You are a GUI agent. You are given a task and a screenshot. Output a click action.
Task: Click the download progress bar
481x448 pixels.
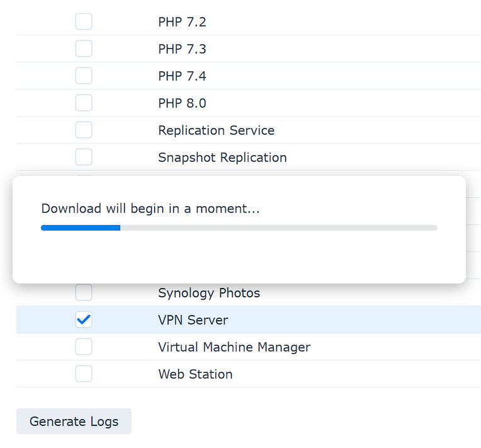click(x=239, y=228)
